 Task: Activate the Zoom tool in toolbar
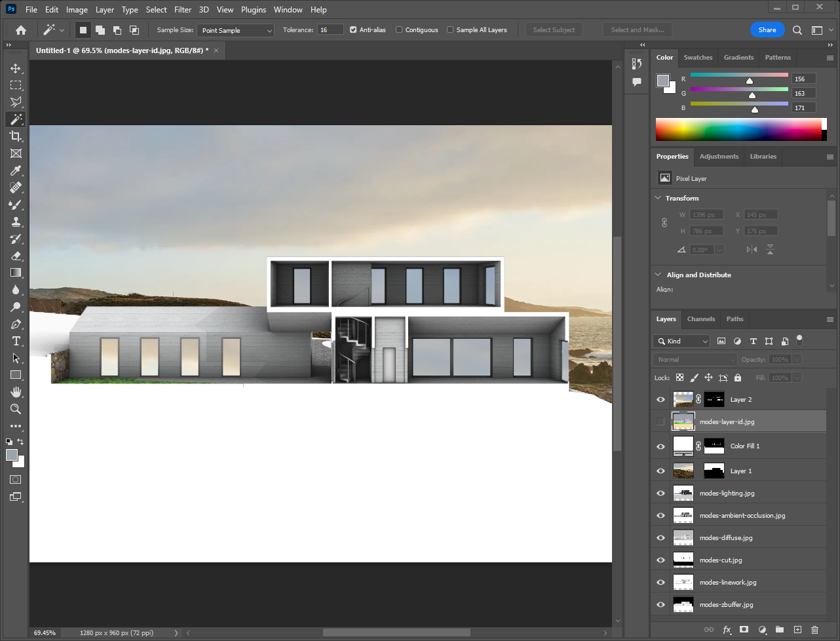pyautogui.click(x=16, y=409)
